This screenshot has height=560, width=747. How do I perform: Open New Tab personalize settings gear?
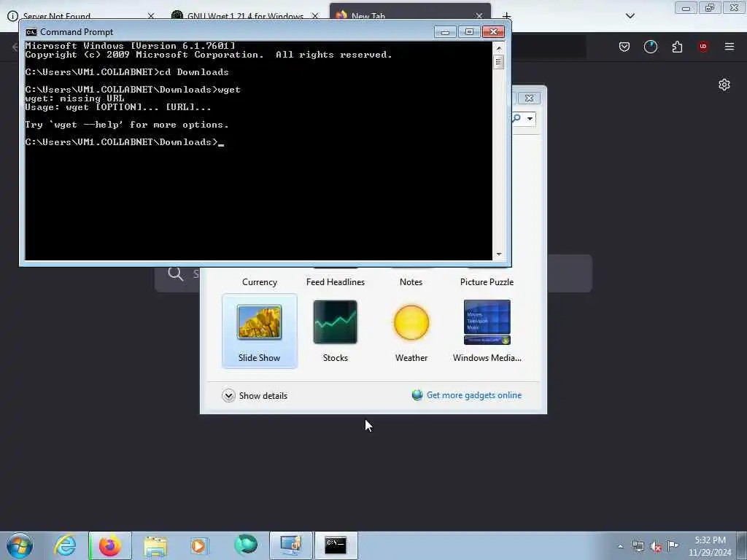[x=724, y=85]
